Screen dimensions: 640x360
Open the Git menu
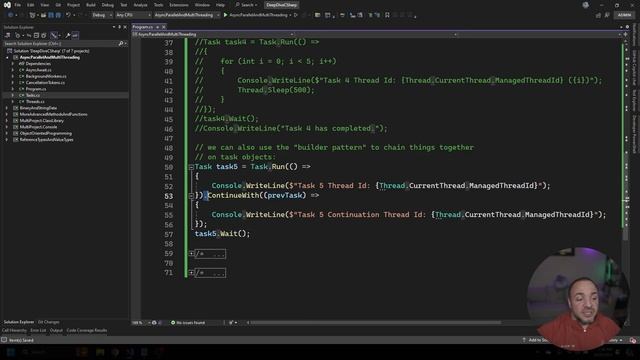58,5
